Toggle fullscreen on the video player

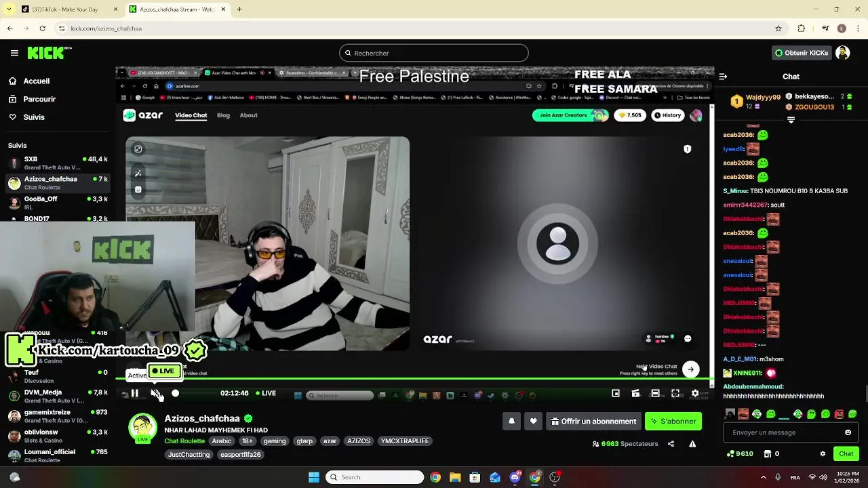(x=675, y=393)
